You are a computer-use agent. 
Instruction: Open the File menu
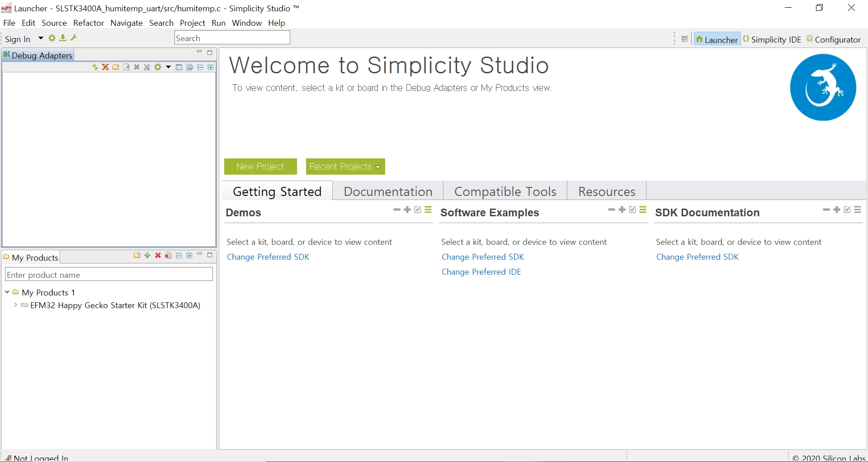(x=9, y=23)
